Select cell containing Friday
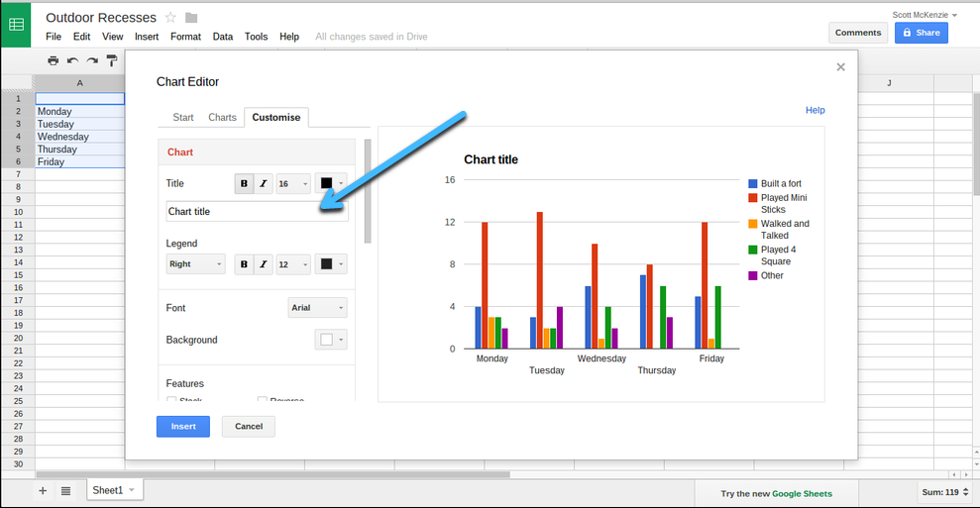The image size is (980, 508). tap(80, 161)
